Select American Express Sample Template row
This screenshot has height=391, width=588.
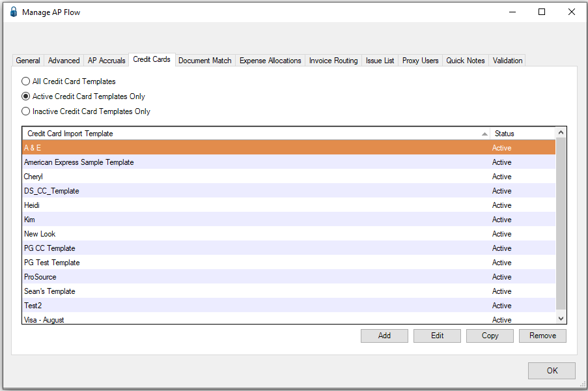(289, 162)
